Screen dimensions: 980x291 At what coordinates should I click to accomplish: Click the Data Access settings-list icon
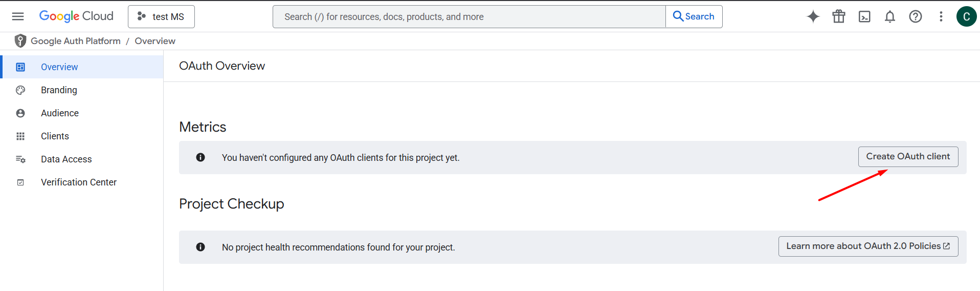click(x=20, y=159)
